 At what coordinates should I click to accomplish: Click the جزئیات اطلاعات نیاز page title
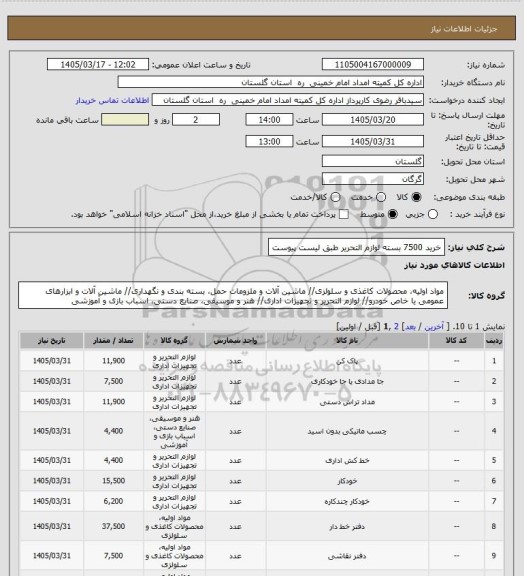point(464,29)
